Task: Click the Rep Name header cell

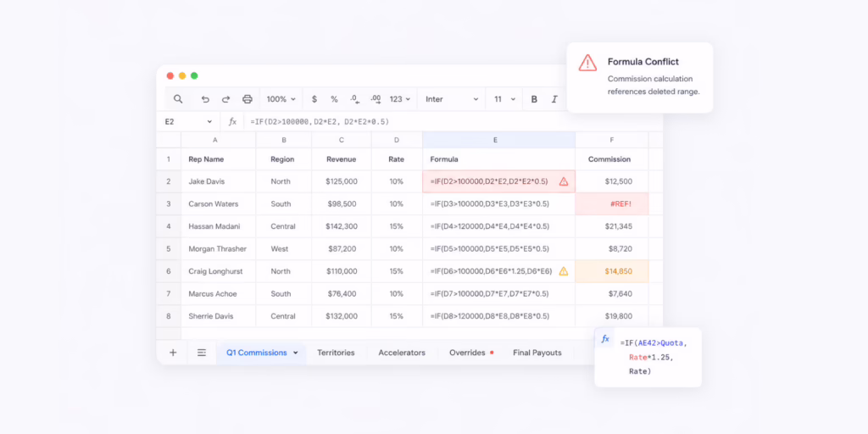Action: pos(218,159)
